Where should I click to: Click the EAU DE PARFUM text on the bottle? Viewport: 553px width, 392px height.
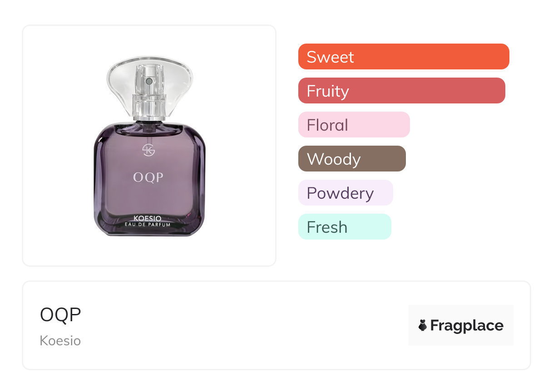[149, 225]
